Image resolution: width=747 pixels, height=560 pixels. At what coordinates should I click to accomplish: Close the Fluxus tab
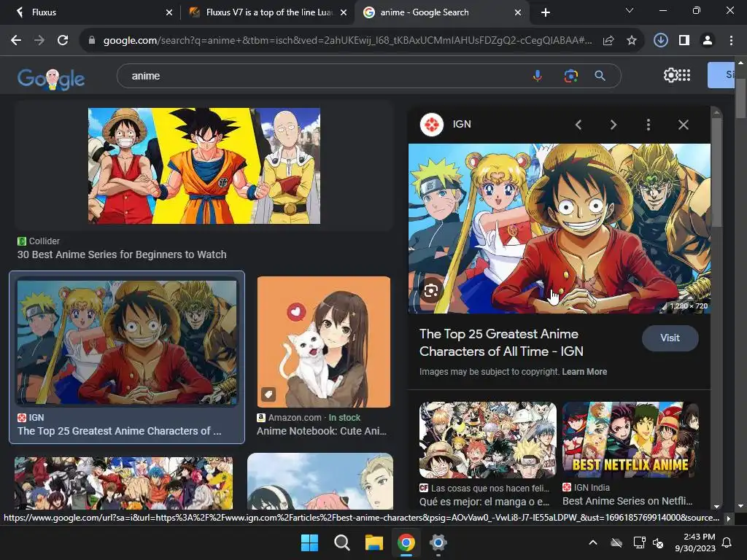169,13
